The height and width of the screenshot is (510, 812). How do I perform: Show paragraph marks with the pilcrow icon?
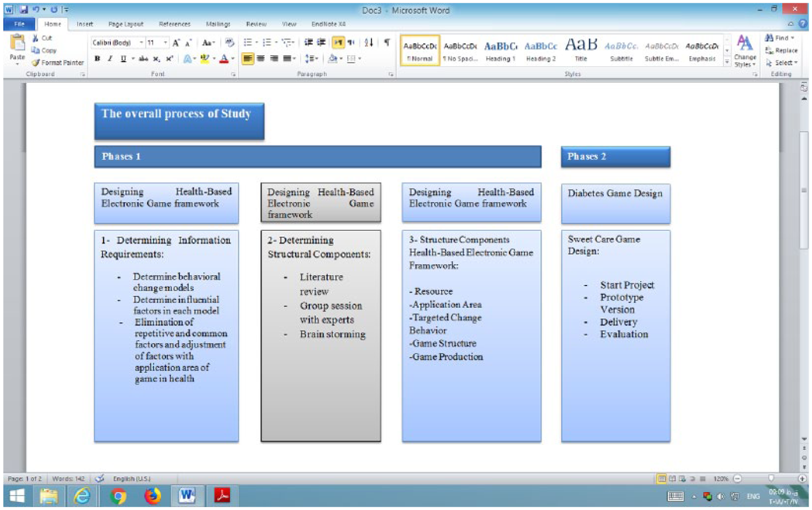click(387, 42)
